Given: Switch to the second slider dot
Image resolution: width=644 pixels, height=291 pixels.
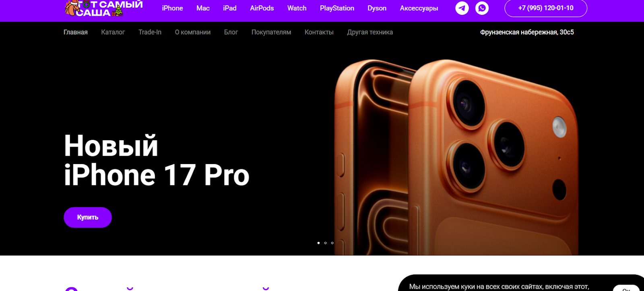Looking at the screenshot, I should click(x=325, y=243).
